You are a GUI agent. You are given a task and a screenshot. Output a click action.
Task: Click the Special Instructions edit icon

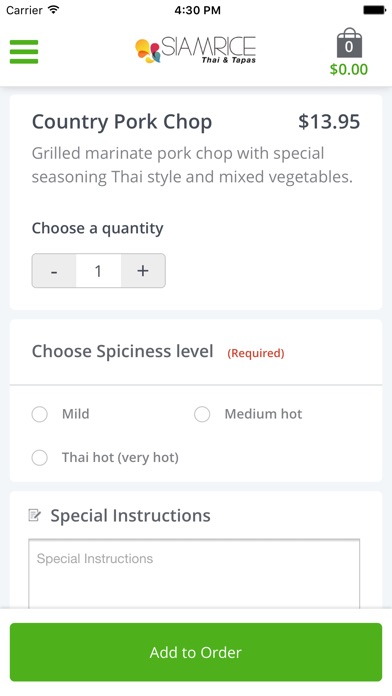pyautogui.click(x=35, y=515)
